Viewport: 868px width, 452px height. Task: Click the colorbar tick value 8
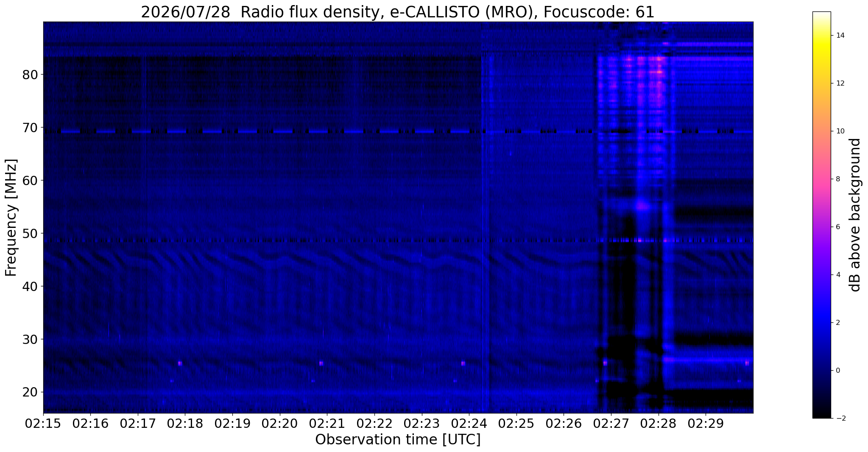click(837, 179)
